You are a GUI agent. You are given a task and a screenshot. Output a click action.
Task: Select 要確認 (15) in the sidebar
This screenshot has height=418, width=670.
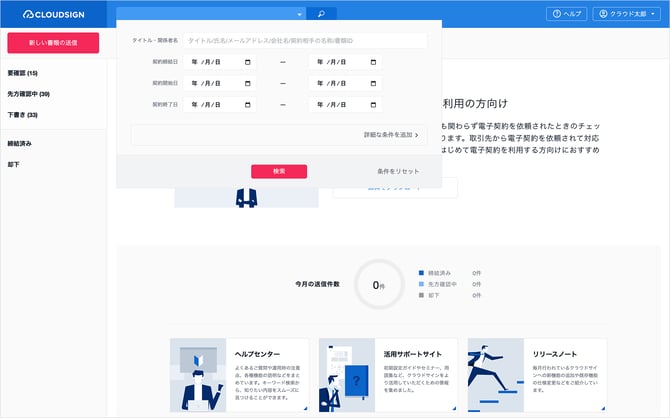coord(23,73)
